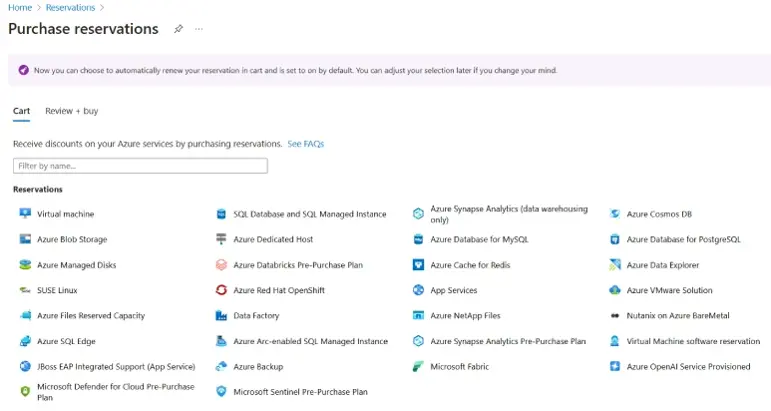The height and width of the screenshot is (411, 771).
Task: Click the Azure Files Reserved Capacity icon
Action: (x=25, y=316)
